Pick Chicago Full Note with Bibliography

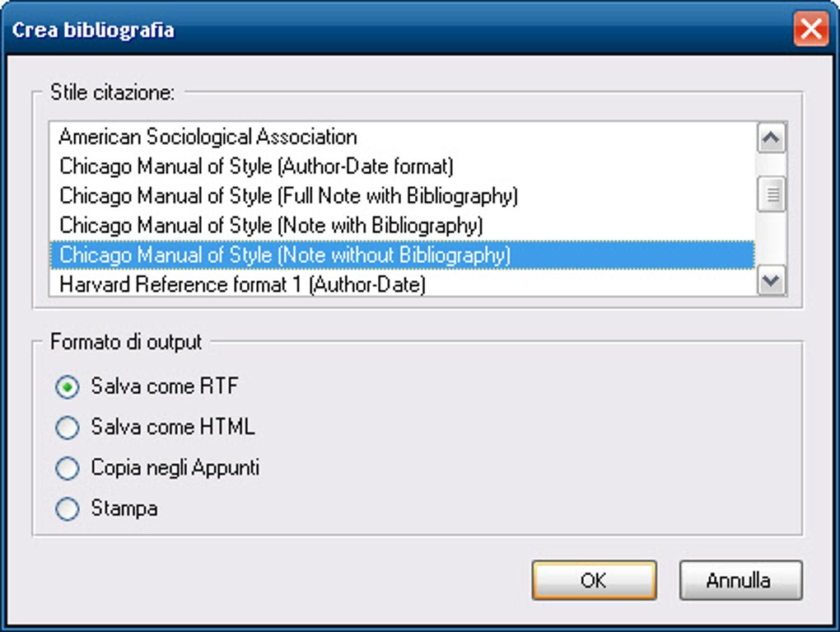tap(288, 196)
